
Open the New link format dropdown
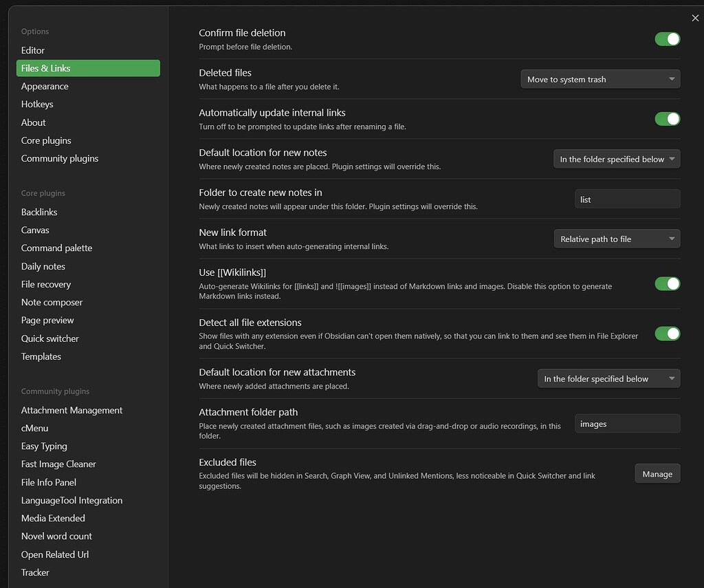[616, 239]
